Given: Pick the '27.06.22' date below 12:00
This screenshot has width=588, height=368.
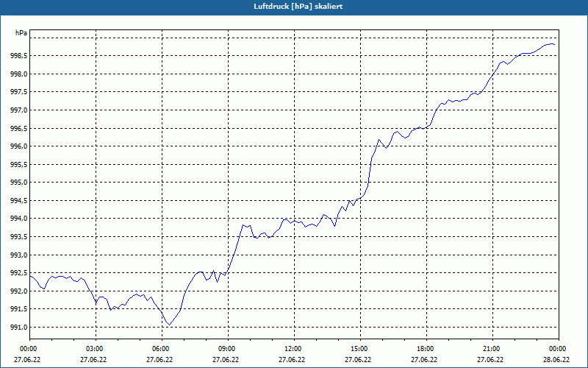Looking at the screenshot, I should 292,359.
